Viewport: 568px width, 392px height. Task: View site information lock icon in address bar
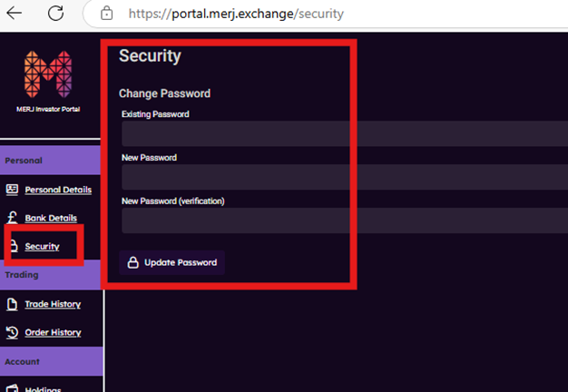[107, 15]
